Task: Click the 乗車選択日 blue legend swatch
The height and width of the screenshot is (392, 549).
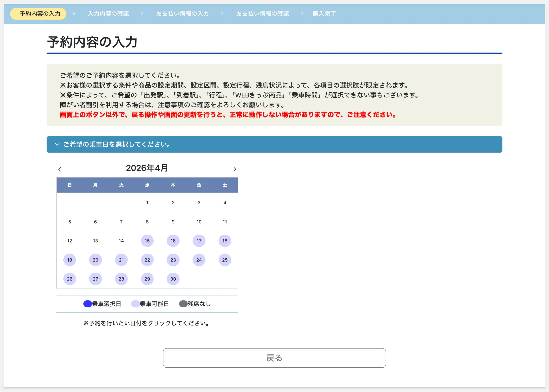Action: (87, 304)
